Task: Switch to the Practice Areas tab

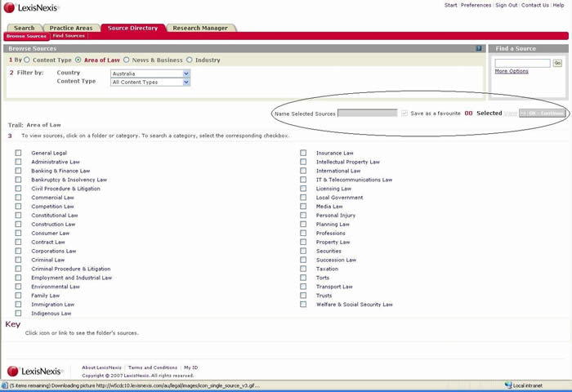Action: [x=71, y=28]
